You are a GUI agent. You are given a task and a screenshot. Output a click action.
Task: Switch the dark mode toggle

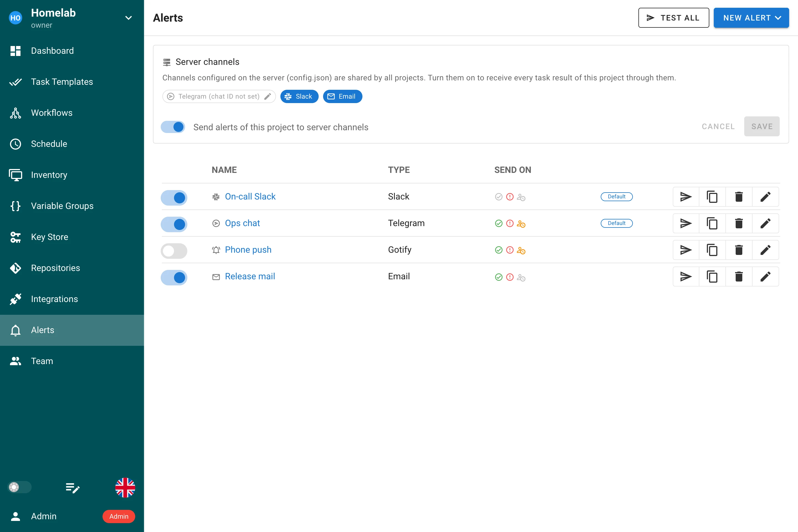click(x=19, y=487)
